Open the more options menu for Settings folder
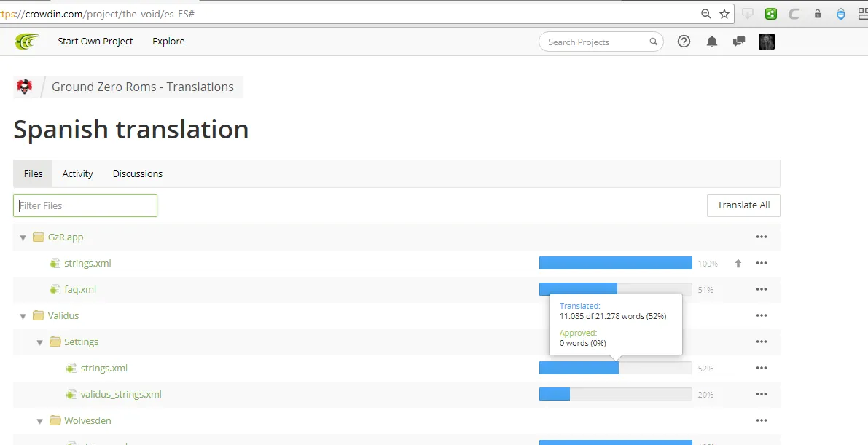The image size is (868, 445). [761, 342]
